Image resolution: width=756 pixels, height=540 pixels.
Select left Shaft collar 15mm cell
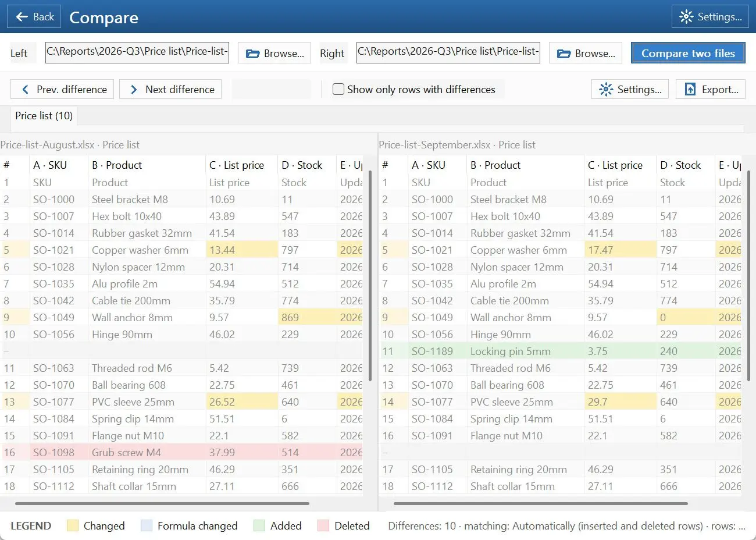(x=147, y=486)
